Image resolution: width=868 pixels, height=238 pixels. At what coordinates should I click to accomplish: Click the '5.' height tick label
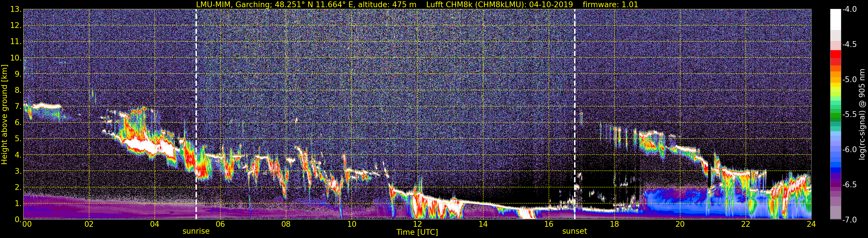[x=18, y=139]
